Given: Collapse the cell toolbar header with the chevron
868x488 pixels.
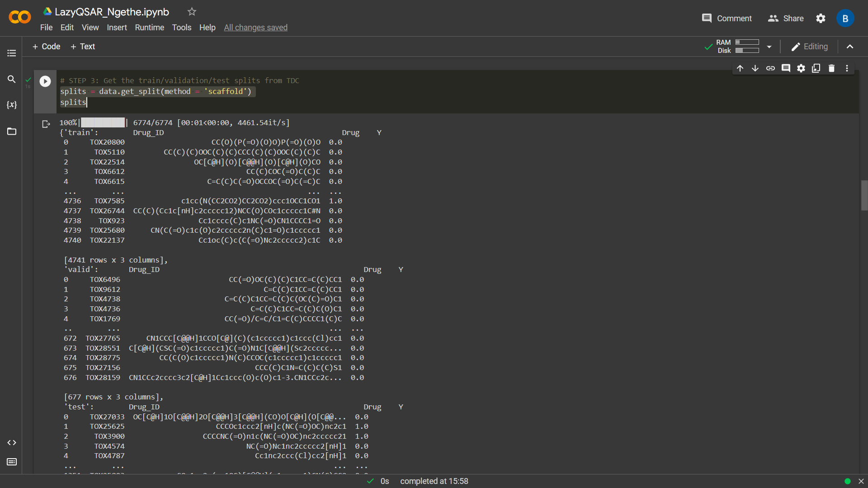Looking at the screenshot, I should click(850, 47).
